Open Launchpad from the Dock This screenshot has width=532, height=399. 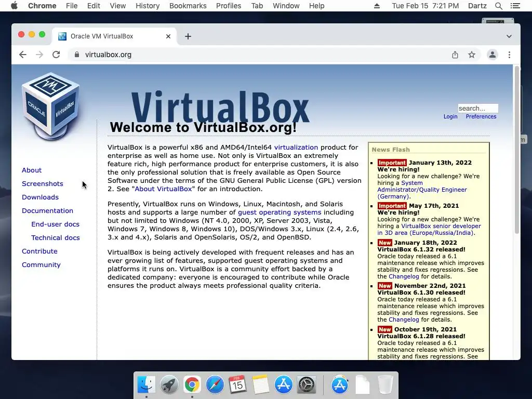coord(169,385)
